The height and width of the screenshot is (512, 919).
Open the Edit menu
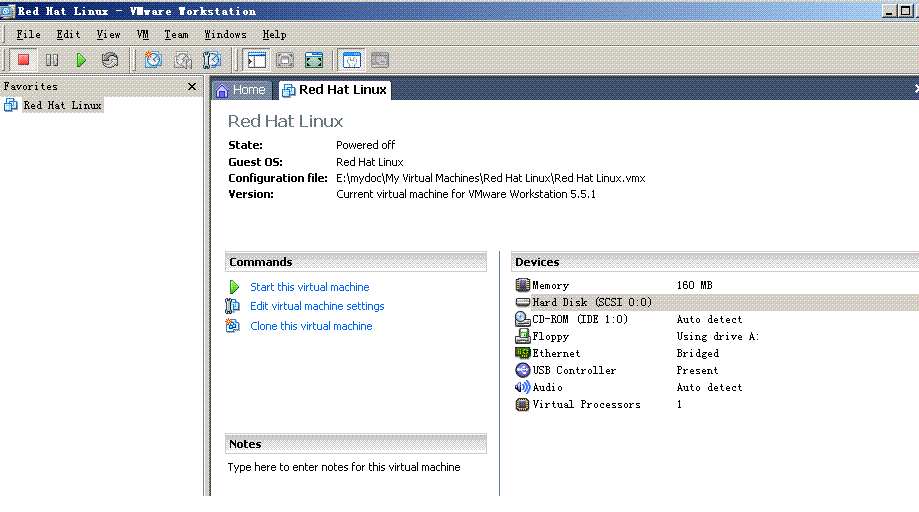point(68,35)
